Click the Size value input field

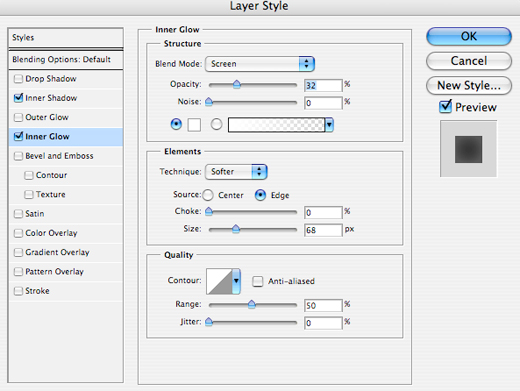pyautogui.click(x=323, y=230)
